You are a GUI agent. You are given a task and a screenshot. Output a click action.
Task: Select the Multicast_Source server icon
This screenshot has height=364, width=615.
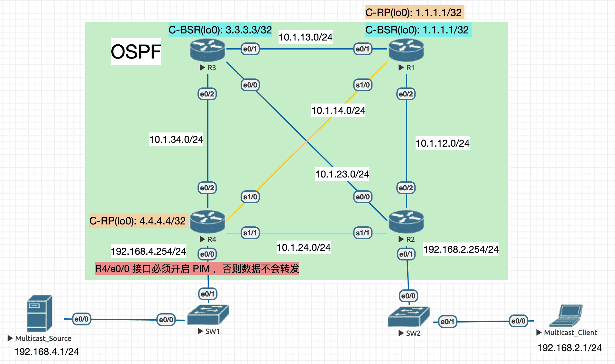tap(39, 314)
